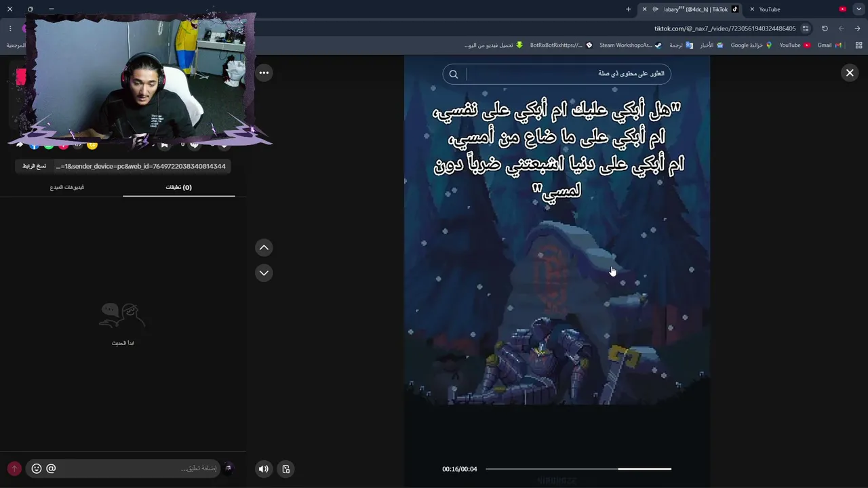This screenshot has height=488, width=868.
Task: Open the ترجمة translate bookmark
Action: point(681,45)
